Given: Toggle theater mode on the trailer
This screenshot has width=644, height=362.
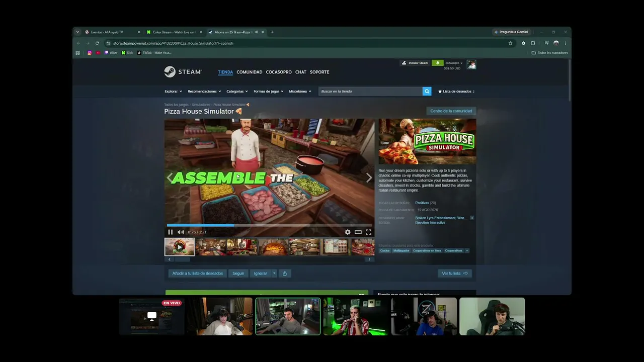Looking at the screenshot, I should pos(358,232).
